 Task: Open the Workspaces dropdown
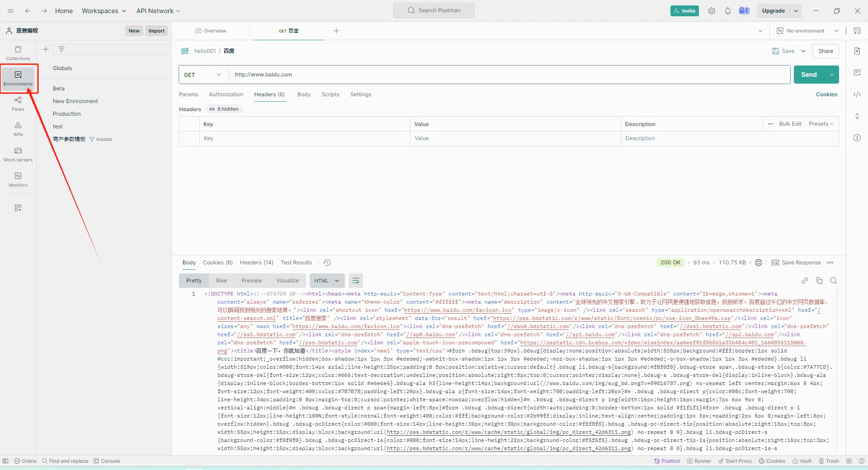(x=104, y=11)
